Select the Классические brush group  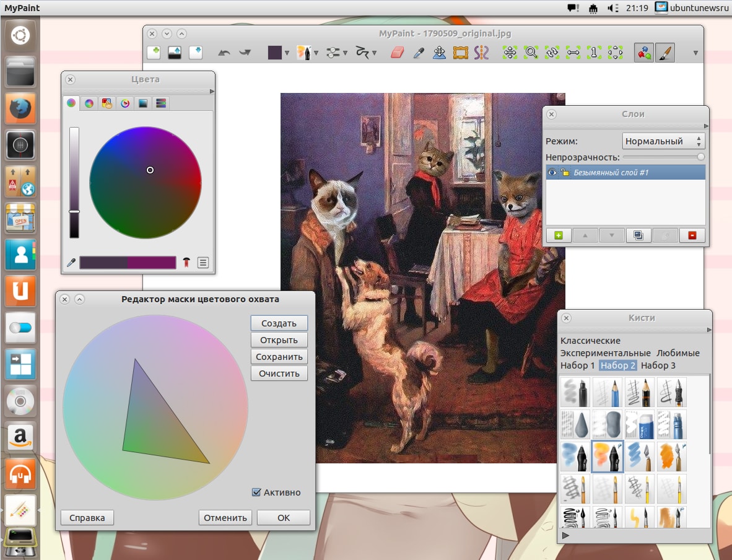coord(591,341)
